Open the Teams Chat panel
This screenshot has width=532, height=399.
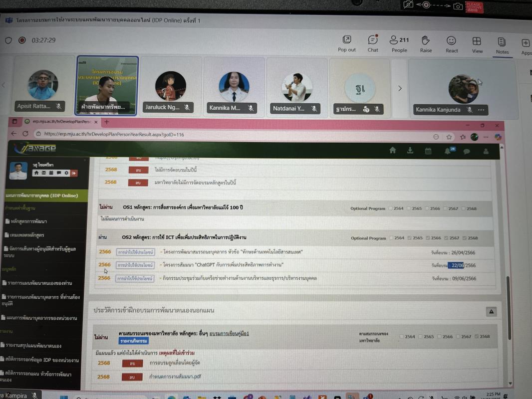(x=373, y=43)
